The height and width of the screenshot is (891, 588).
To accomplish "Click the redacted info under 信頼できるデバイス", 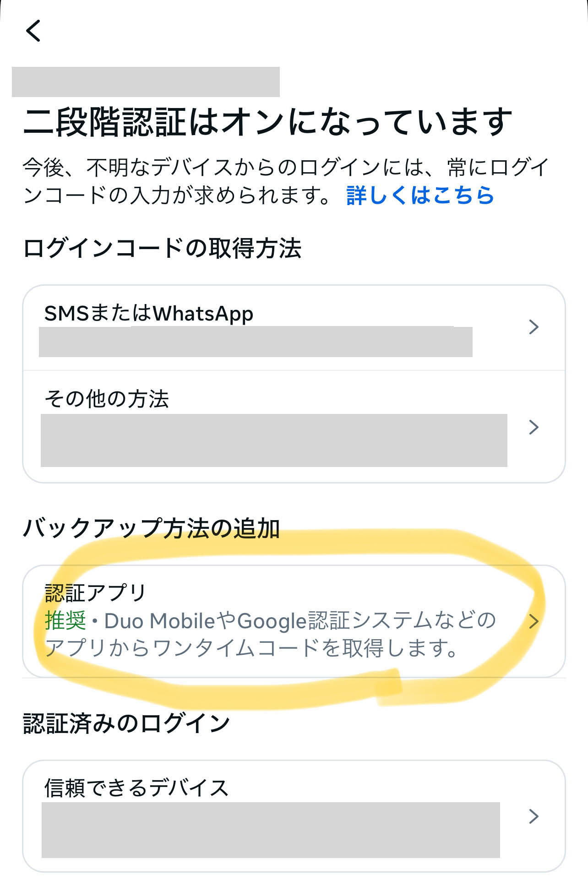I will point(271,830).
